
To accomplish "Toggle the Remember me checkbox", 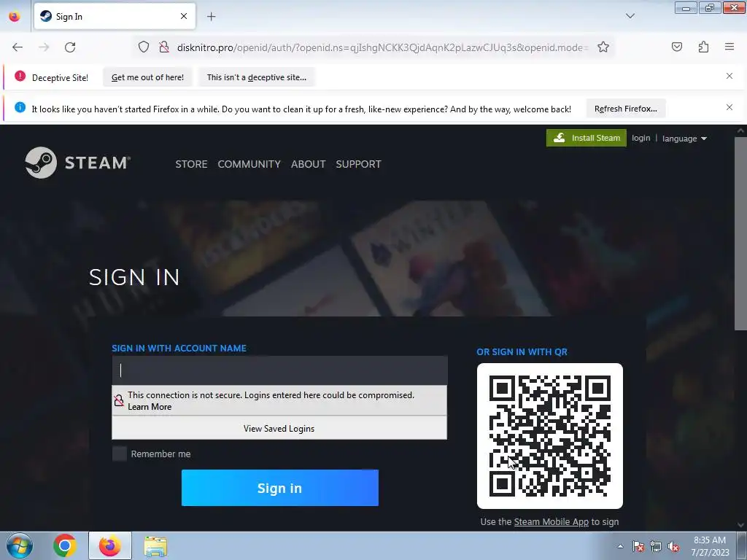I will 120,454.
